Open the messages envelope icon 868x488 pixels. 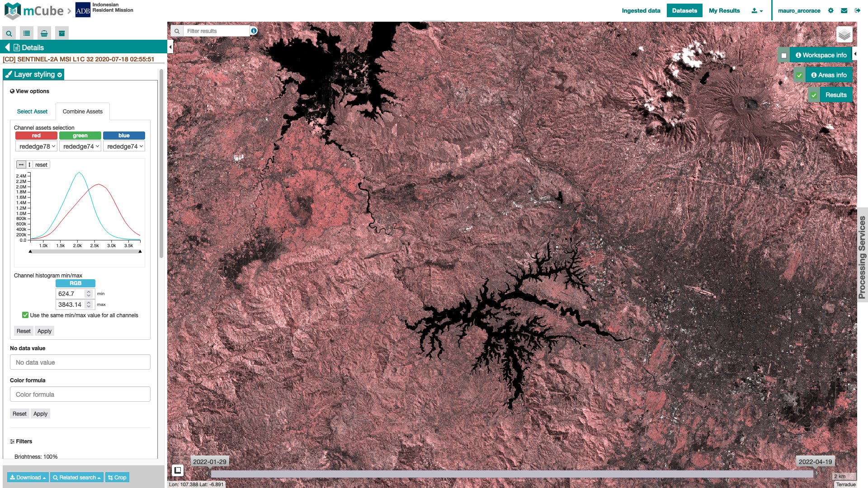[844, 10]
